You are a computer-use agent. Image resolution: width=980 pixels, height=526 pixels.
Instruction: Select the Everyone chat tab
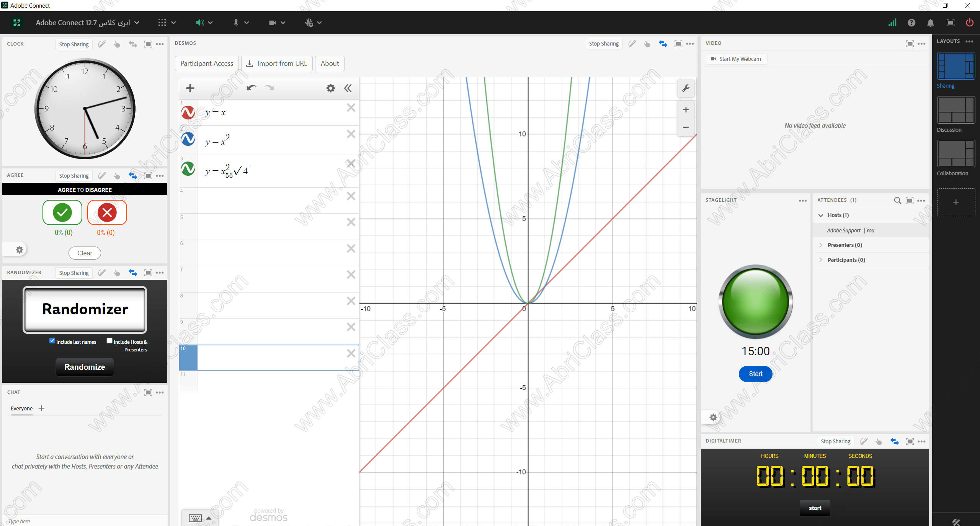[21, 408]
